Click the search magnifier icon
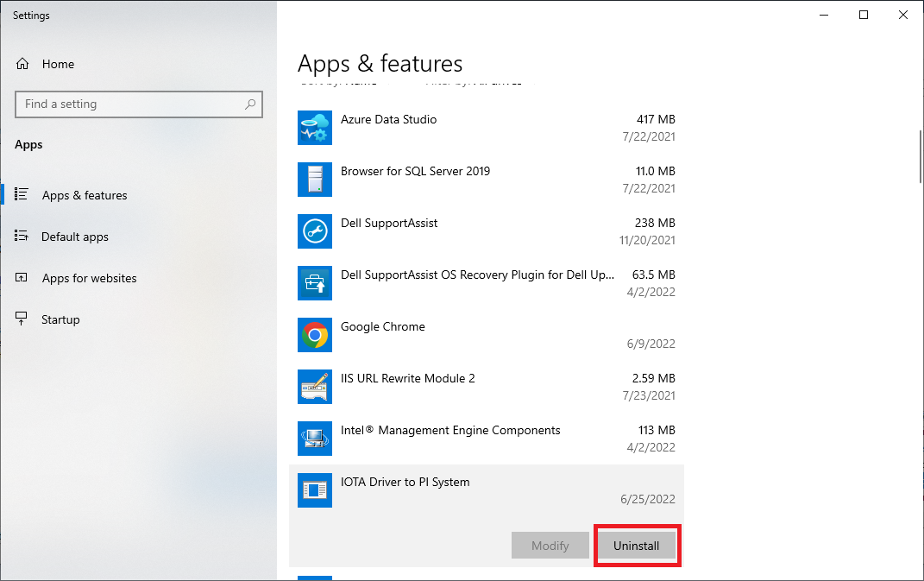924x581 pixels. (x=250, y=104)
